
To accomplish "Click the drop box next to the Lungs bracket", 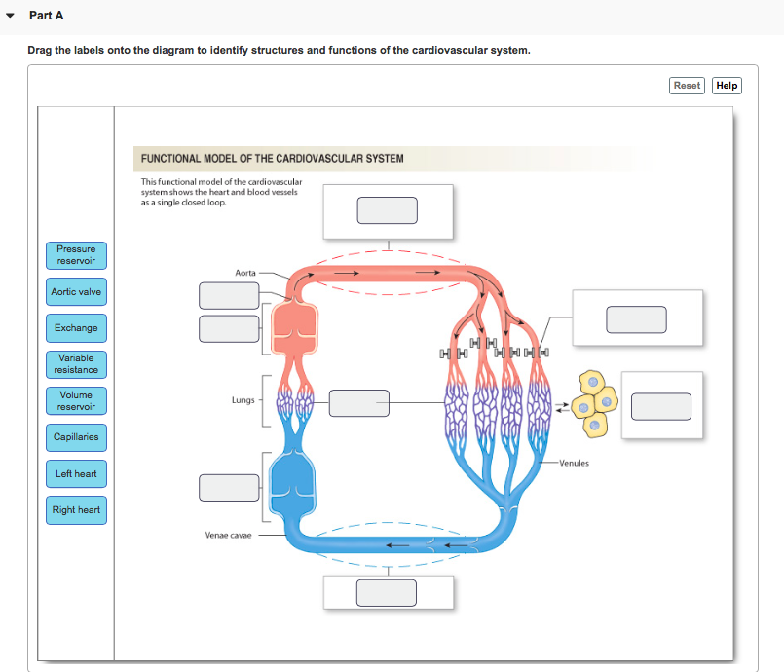I will 358,402.
